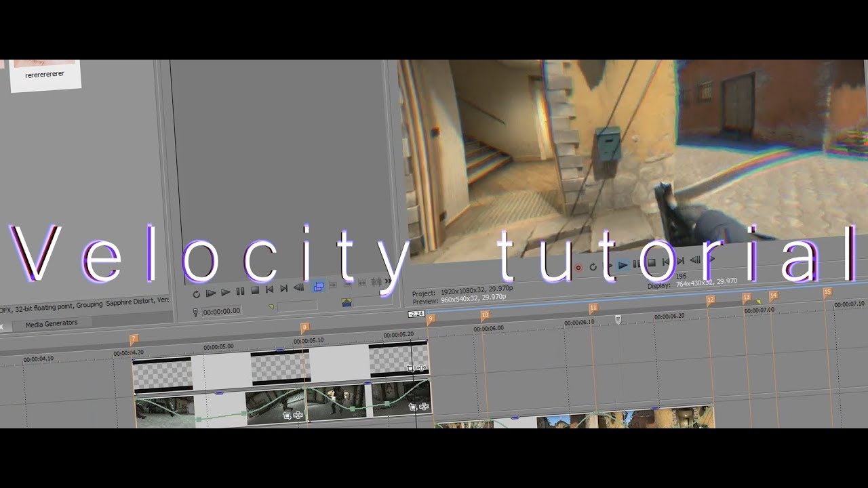The width and height of the screenshot is (868, 488).
Task: Click the small icon left of Trimmer timecode
Action: pyautogui.click(x=195, y=312)
